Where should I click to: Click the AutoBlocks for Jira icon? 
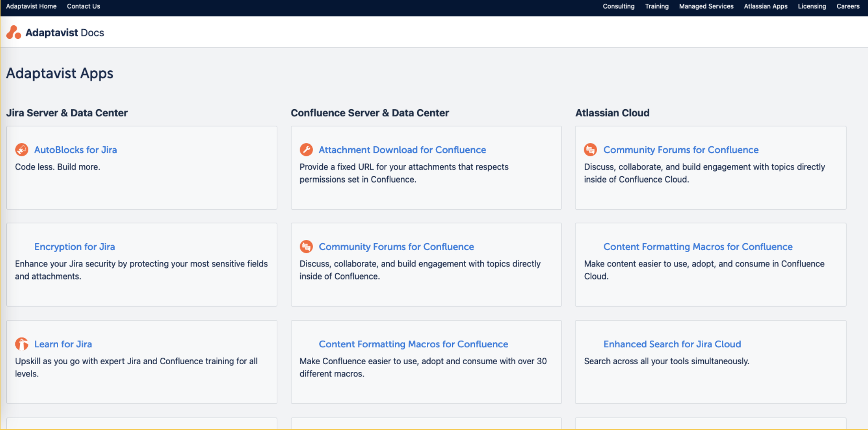click(21, 150)
